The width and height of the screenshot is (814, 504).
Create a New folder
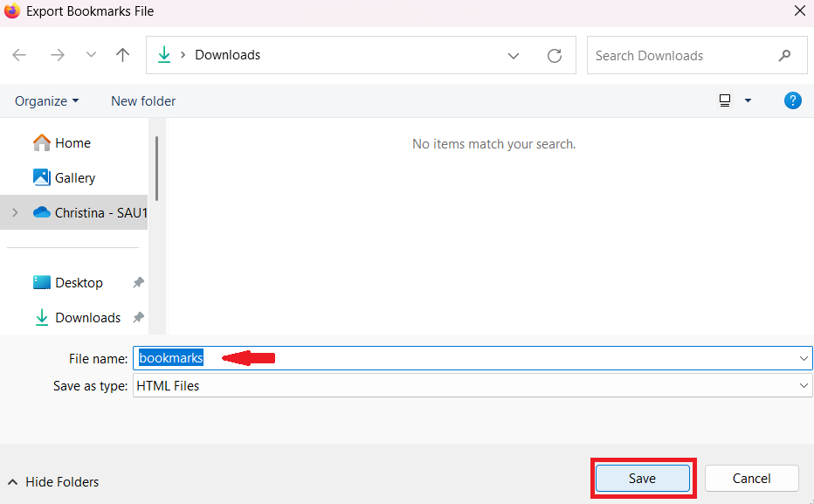click(143, 100)
